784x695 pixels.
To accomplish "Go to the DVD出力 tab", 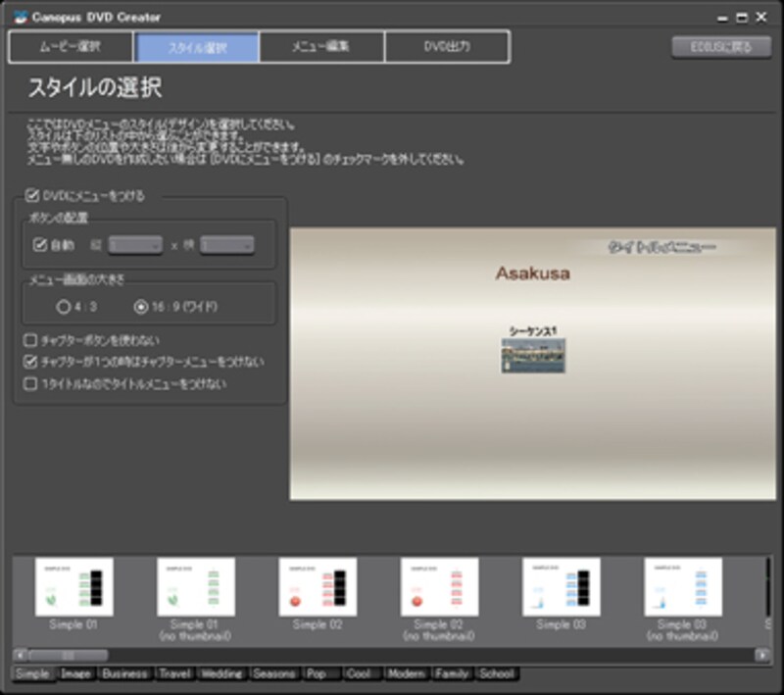I will (447, 46).
